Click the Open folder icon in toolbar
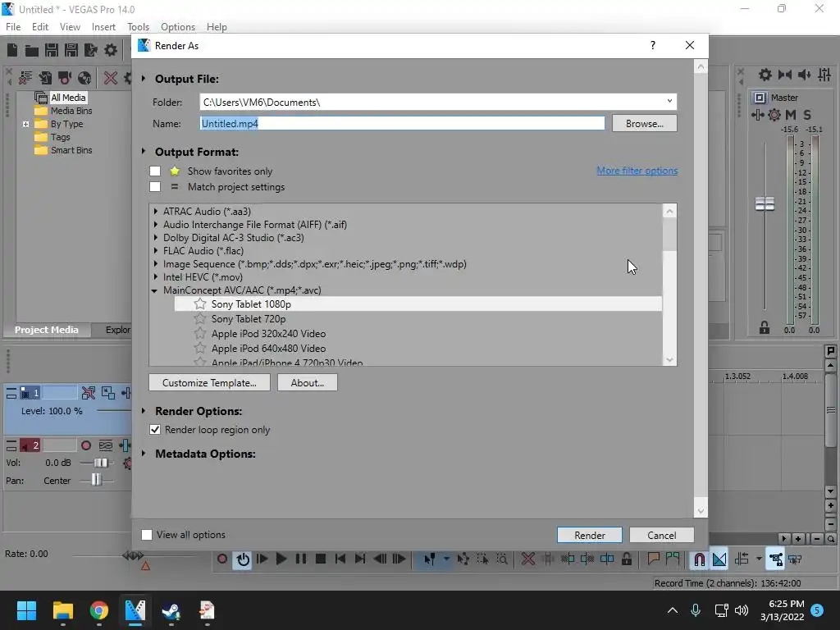The height and width of the screenshot is (630, 840). [32, 50]
